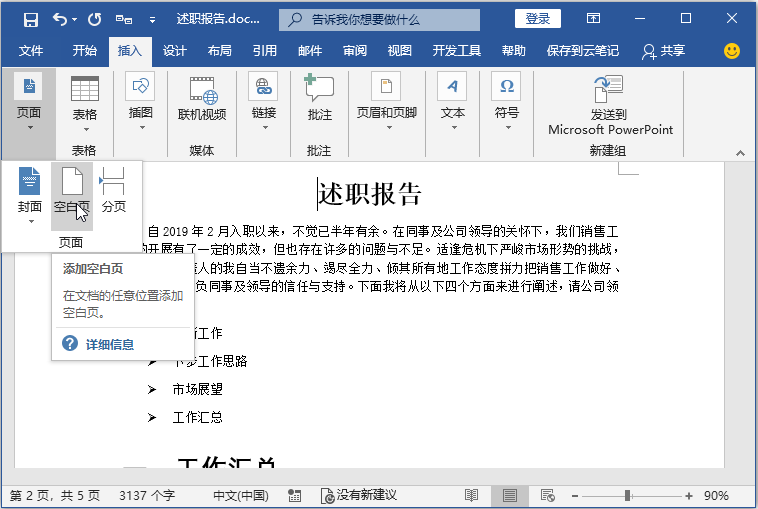The height and width of the screenshot is (509, 758).
Task: Open the 表格 table insert icon
Action: pyautogui.click(x=85, y=89)
